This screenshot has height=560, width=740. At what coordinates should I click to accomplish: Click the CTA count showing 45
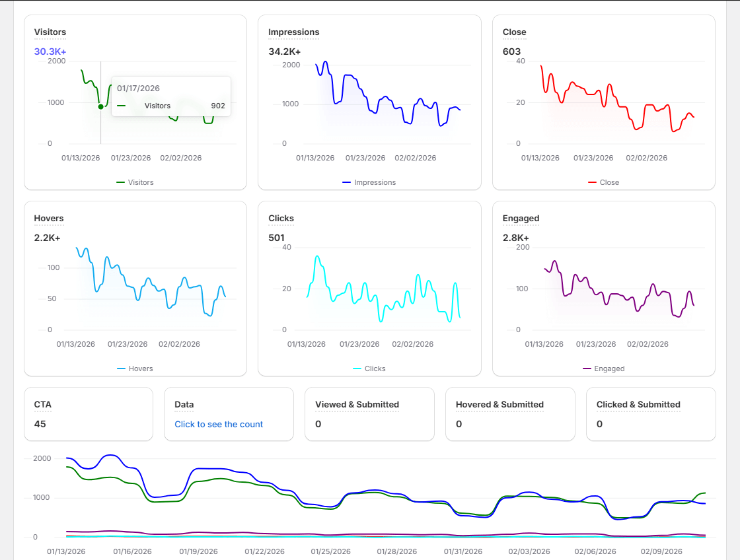point(40,424)
